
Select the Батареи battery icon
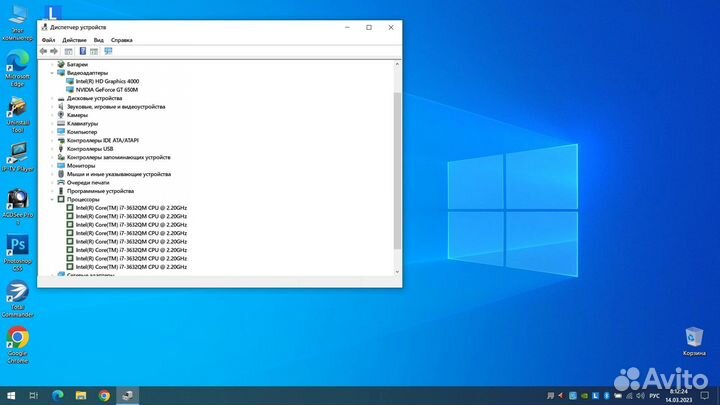[61, 64]
